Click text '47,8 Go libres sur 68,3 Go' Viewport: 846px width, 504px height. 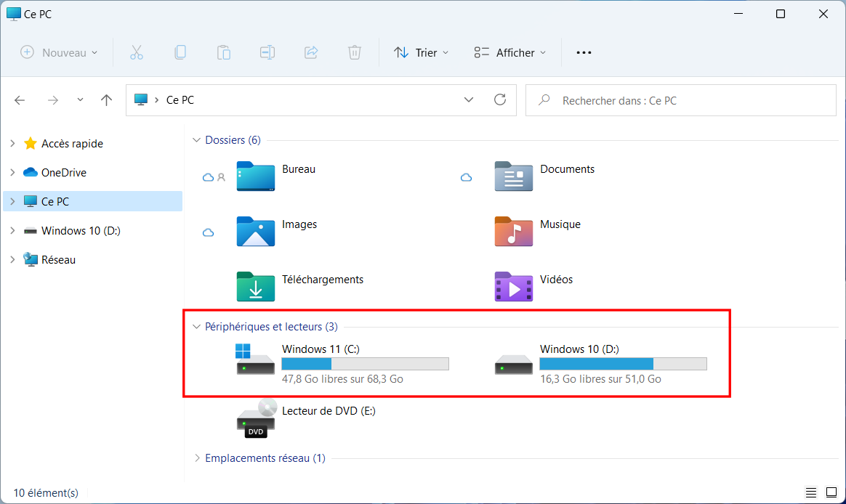point(342,379)
